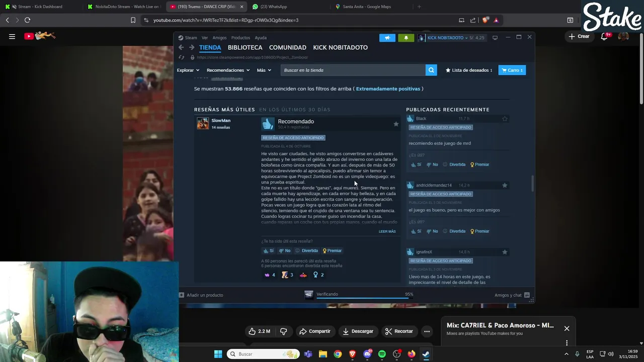Open KICK NOBITADOTO profile tab

point(341,47)
